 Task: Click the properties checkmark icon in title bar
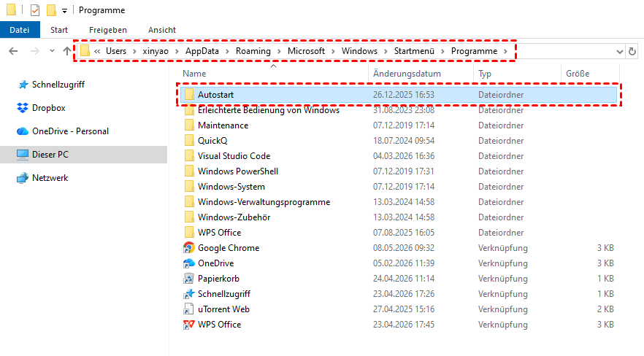click(35, 9)
